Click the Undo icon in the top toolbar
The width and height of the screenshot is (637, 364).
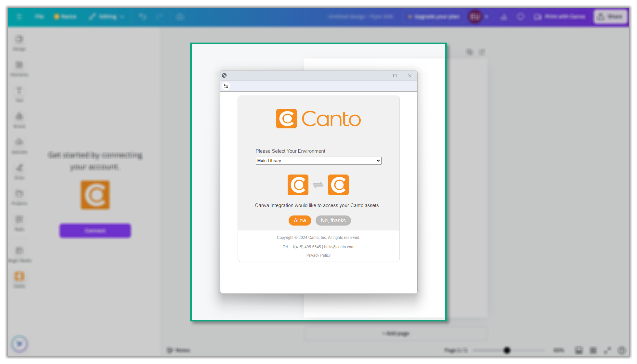click(x=143, y=16)
